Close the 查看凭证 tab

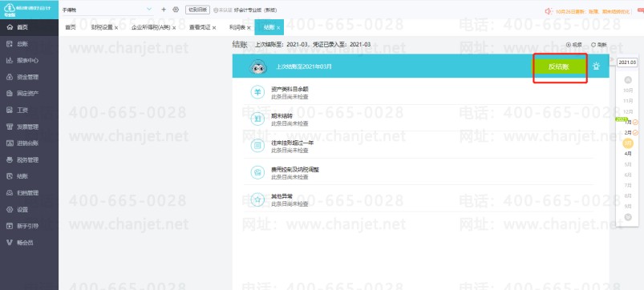pyautogui.click(x=214, y=28)
